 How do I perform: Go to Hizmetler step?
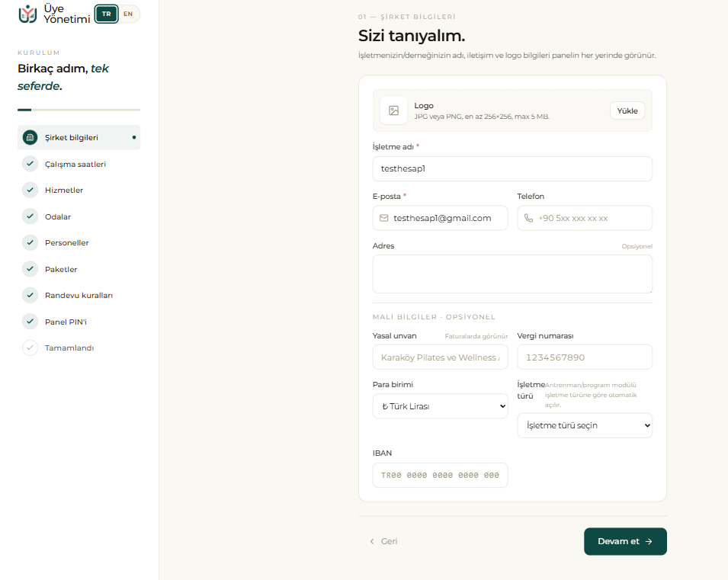(x=79, y=190)
